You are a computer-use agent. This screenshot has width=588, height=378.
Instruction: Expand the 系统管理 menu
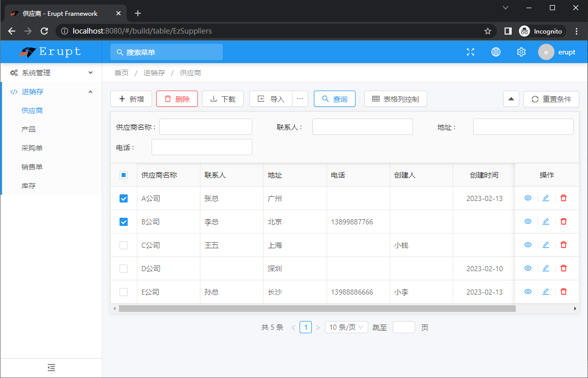tap(51, 73)
